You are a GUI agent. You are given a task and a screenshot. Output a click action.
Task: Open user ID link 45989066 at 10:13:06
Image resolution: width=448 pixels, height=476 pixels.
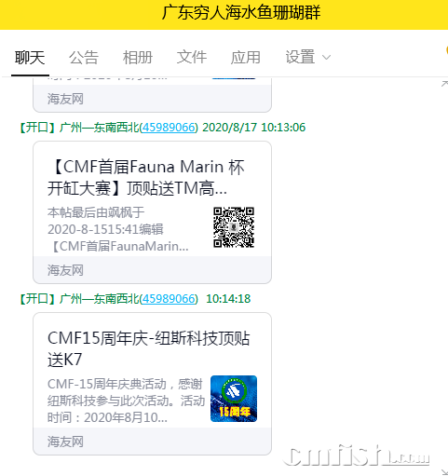click(x=169, y=128)
